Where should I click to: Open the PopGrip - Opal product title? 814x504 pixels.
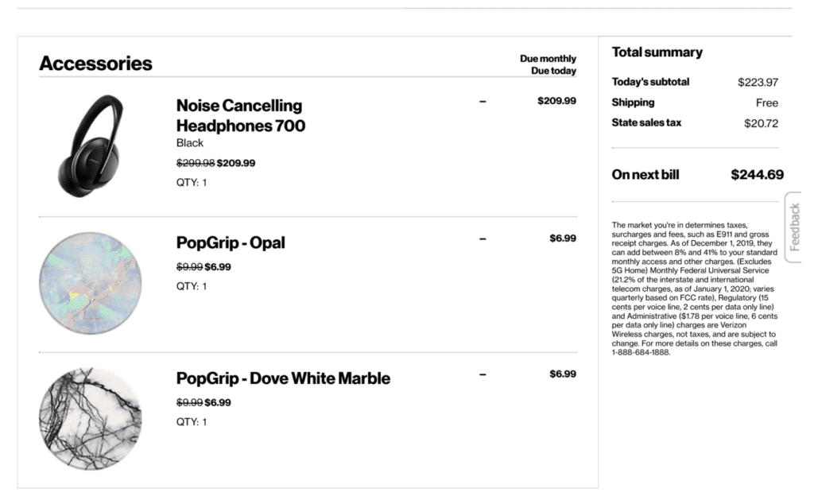click(231, 242)
